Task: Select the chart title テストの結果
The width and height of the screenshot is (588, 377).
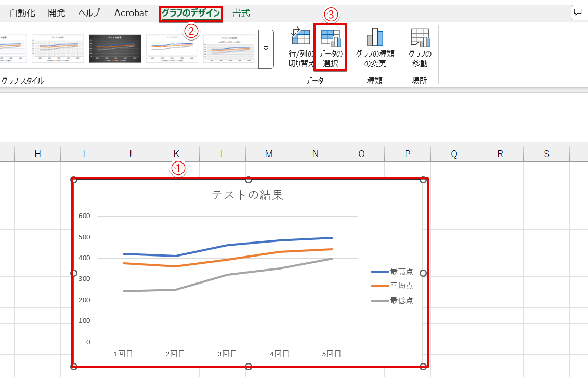Action: pos(247,195)
